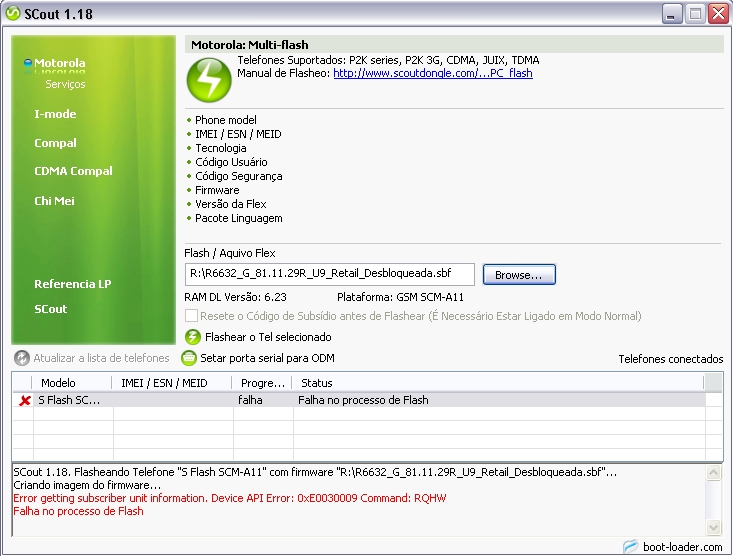The width and height of the screenshot is (733, 556).
Task: Click the 'Código Segurança' info item
Action: click(x=239, y=176)
